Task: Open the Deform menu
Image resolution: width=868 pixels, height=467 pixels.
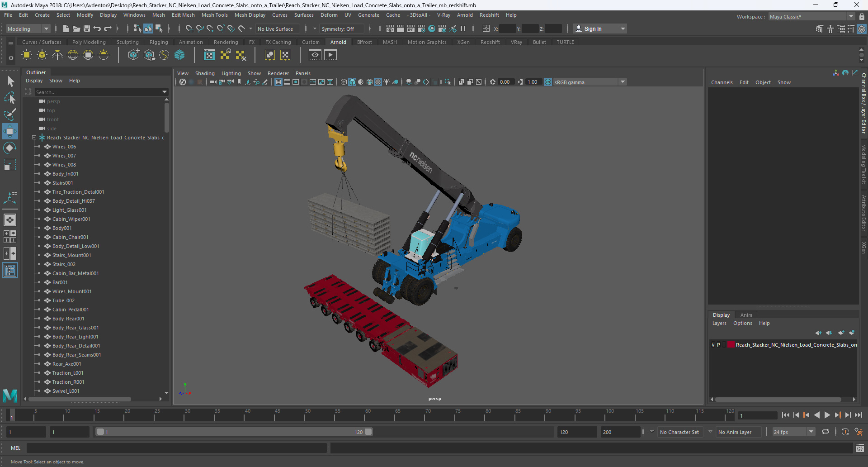Action: point(329,15)
